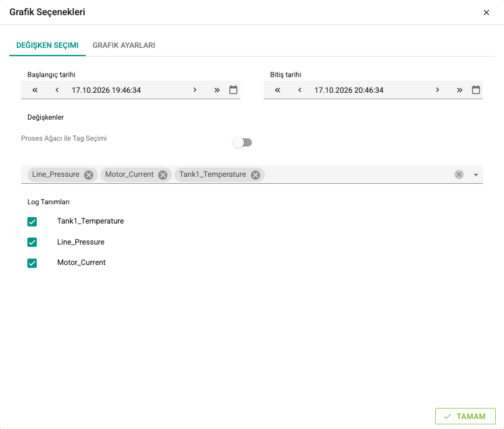Click the start date value 17.10.2026 19:46:34

(106, 90)
